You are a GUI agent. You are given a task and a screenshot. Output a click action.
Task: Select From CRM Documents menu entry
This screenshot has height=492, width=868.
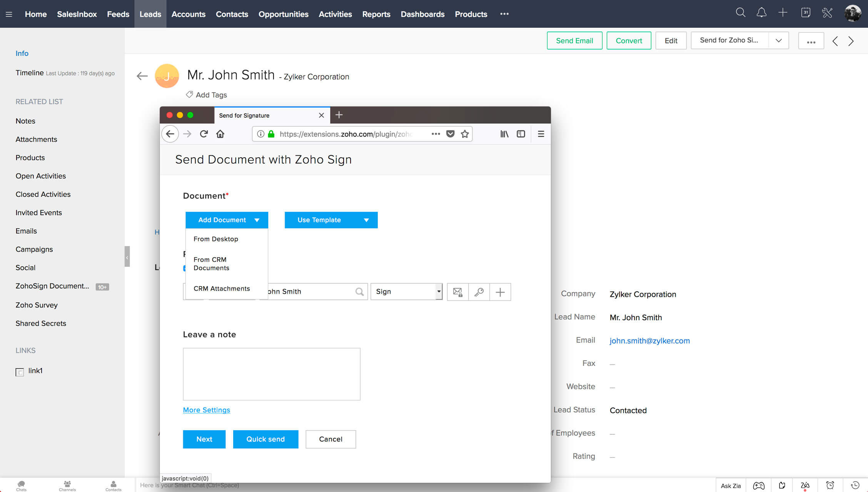pos(211,264)
